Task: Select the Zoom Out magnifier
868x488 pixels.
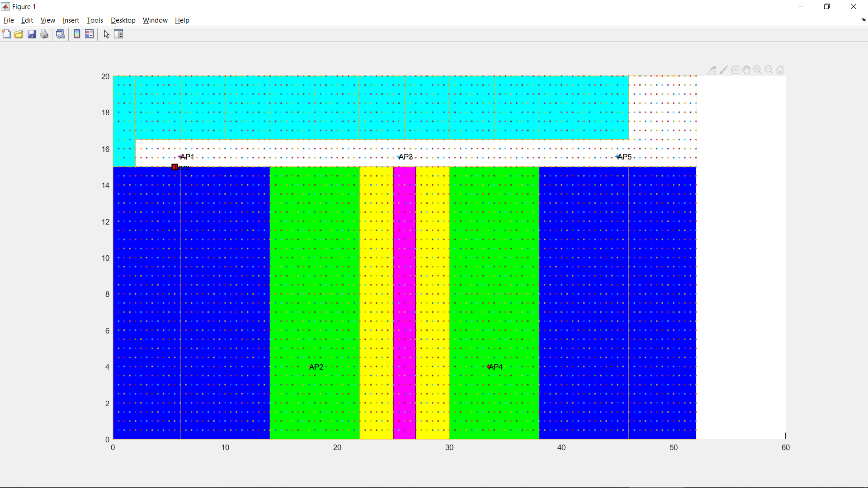Action: pos(769,70)
